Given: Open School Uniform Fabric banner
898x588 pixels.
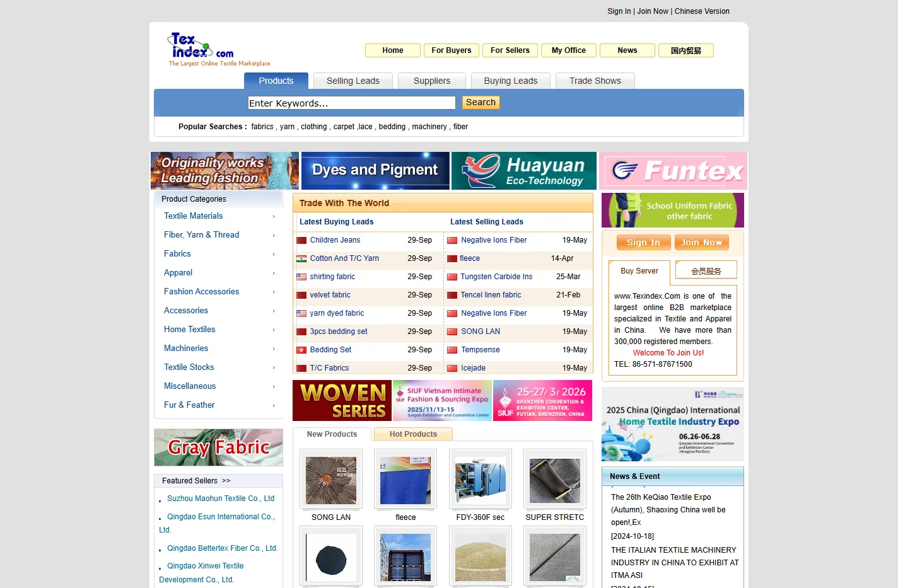Looking at the screenshot, I should [x=673, y=210].
